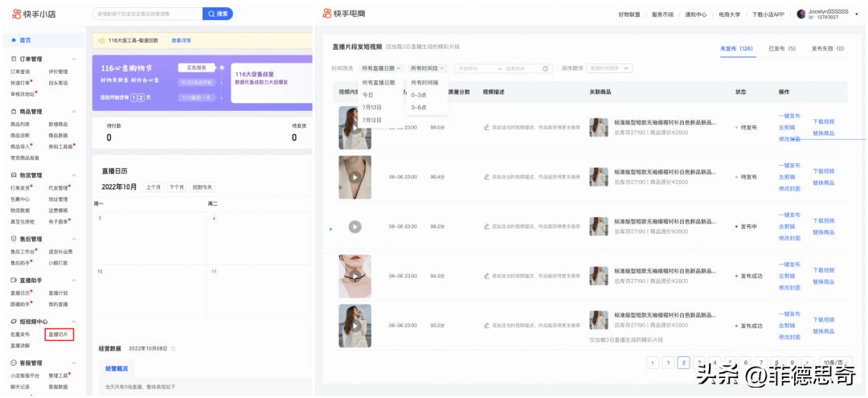Collapse the 物流管理 section chevron
This screenshot has height=398, width=868.
[x=74, y=175]
